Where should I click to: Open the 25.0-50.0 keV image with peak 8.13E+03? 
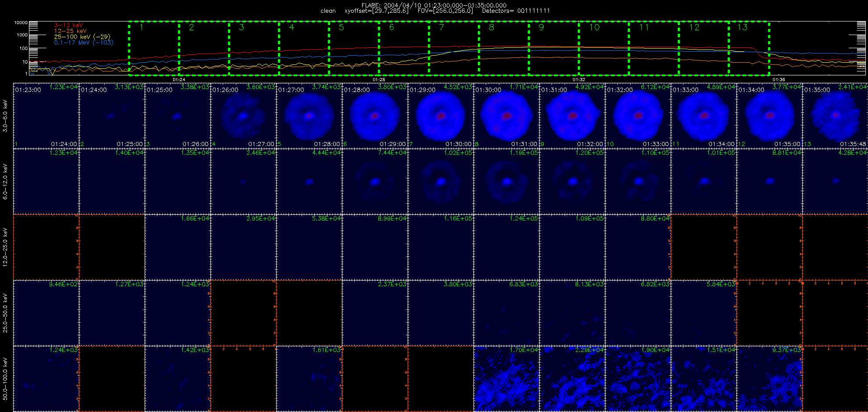(572, 313)
